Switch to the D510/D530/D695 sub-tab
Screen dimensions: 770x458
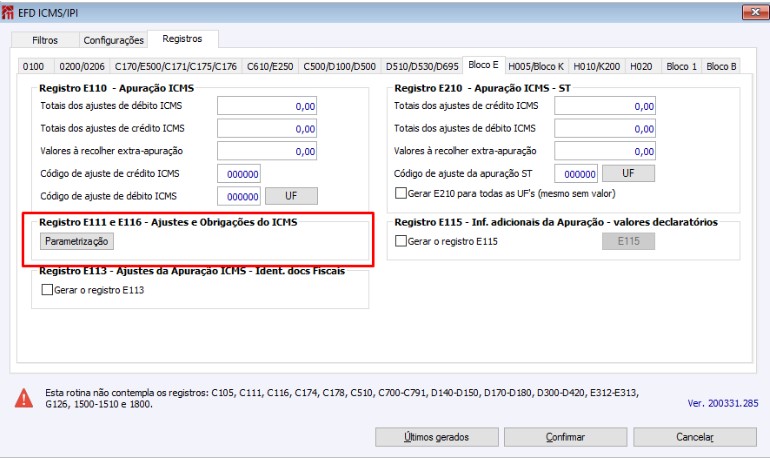pos(422,66)
